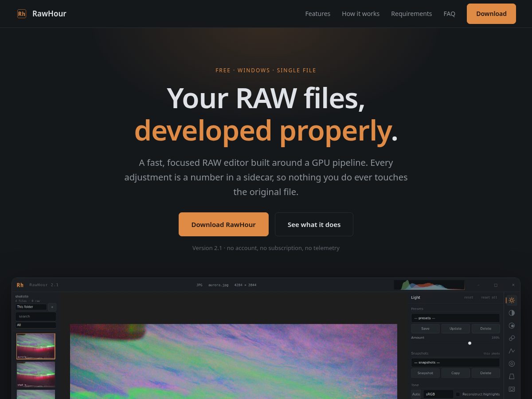
Task: Click Delete in the Presets section
Action: 485,329
